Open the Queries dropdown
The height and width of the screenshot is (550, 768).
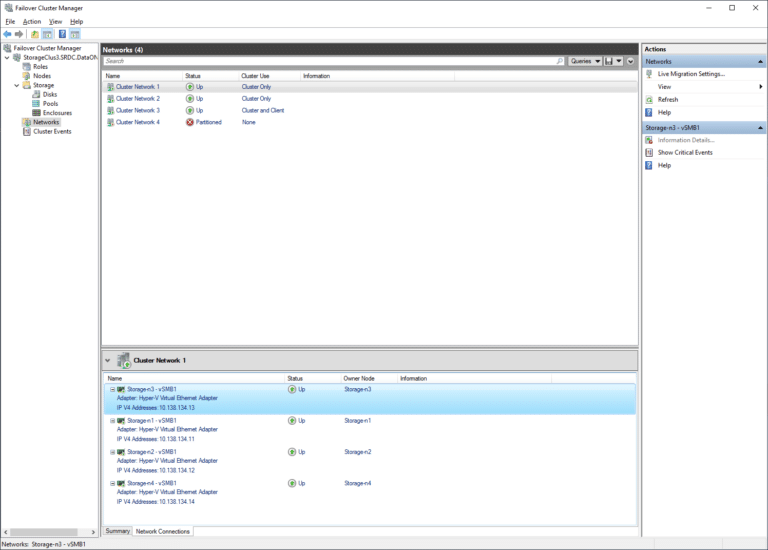(x=585, y=61)
